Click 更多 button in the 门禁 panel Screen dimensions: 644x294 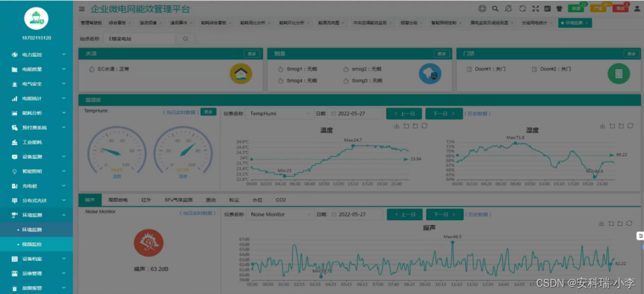(631, 54)
